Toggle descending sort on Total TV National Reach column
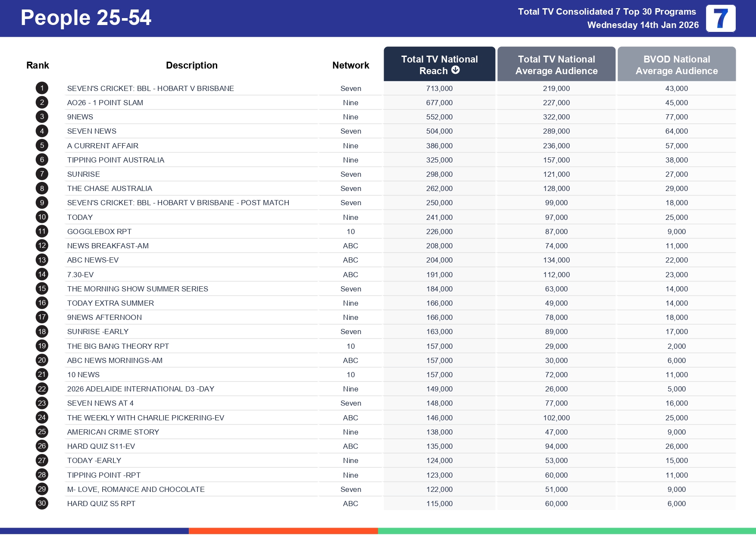Screen dimensions: 756x535 439,64
